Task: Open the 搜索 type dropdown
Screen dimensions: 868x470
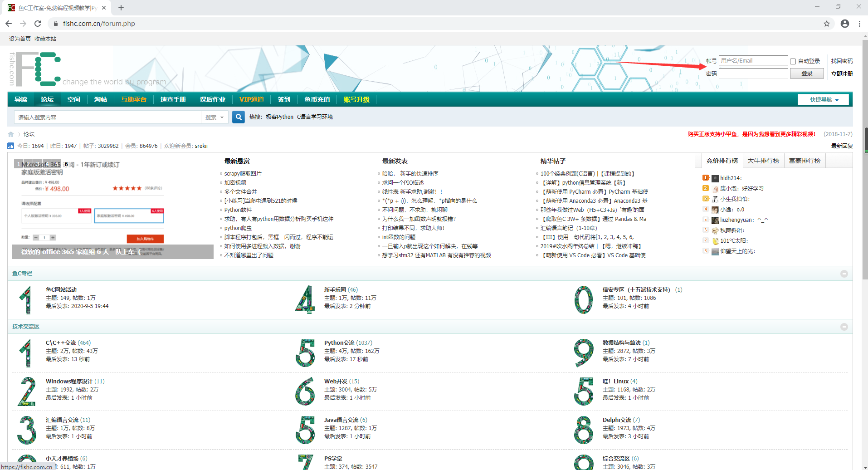Action: pyautogui.click(x=215, y=117)
